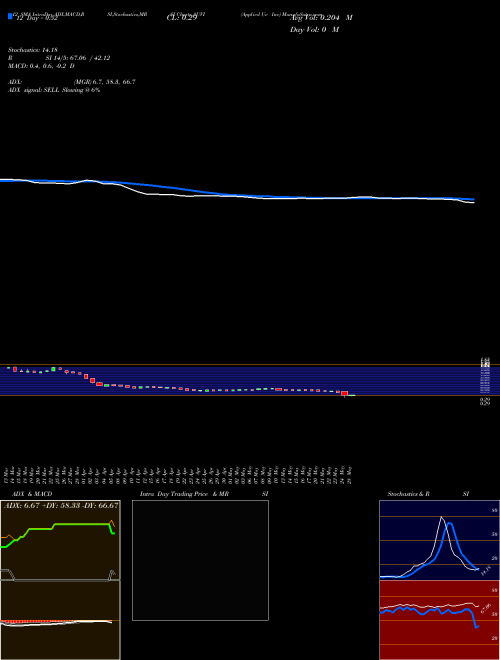Click the large red candlestick near chart end

[x=345, y=394]
